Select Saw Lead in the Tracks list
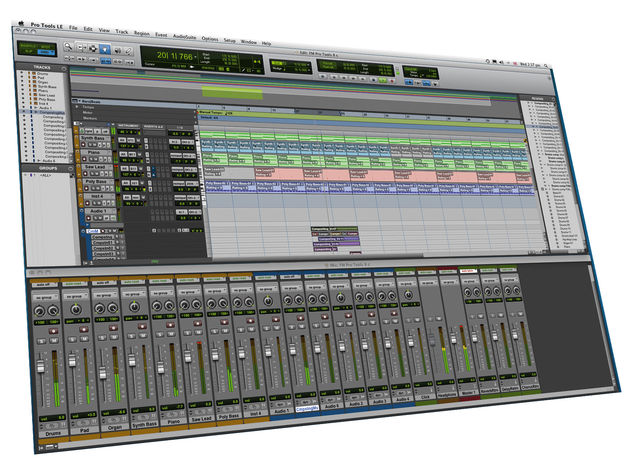This screenshot has width=630, height=472. 47,96
